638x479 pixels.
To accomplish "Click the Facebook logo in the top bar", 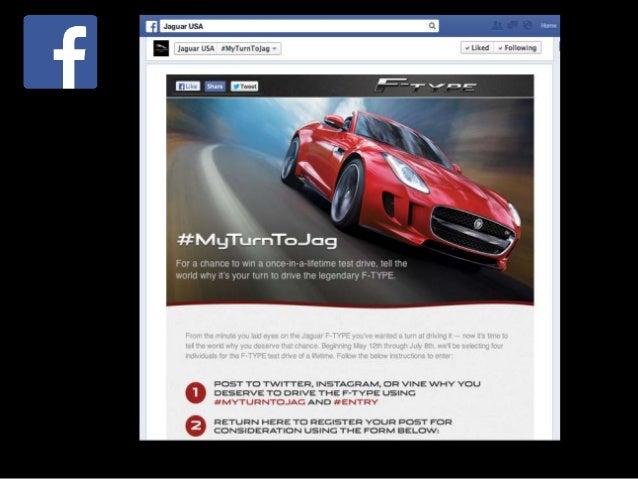I will [x=151, y=26].
